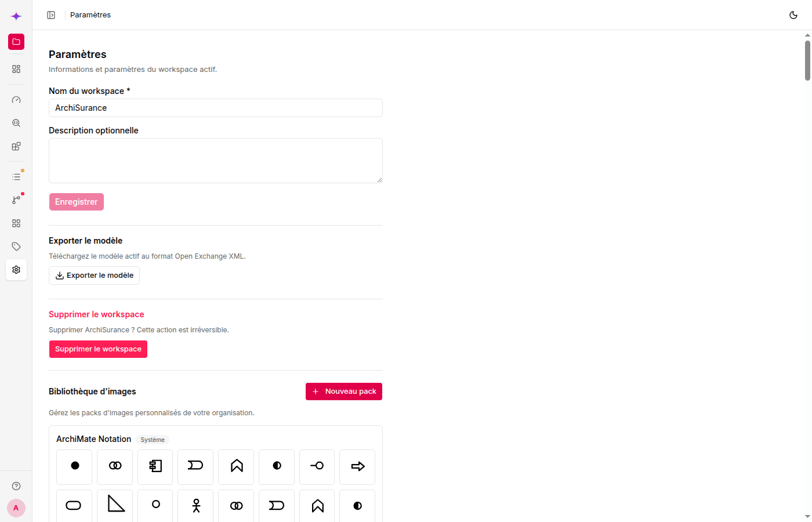Open the four-squares grid icon above the tag
This screenshot has height=522, width=812.
point(16,223)
